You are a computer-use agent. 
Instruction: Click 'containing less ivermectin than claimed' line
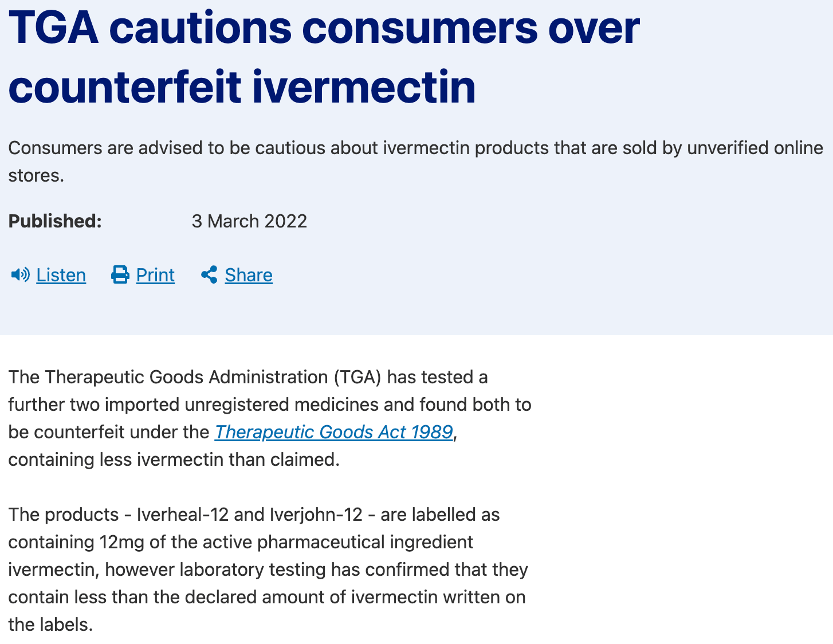click(x=174, y=460)
